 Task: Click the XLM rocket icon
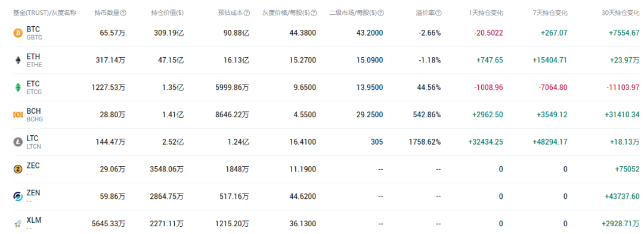pyautogui.click(x=18, y=223)
